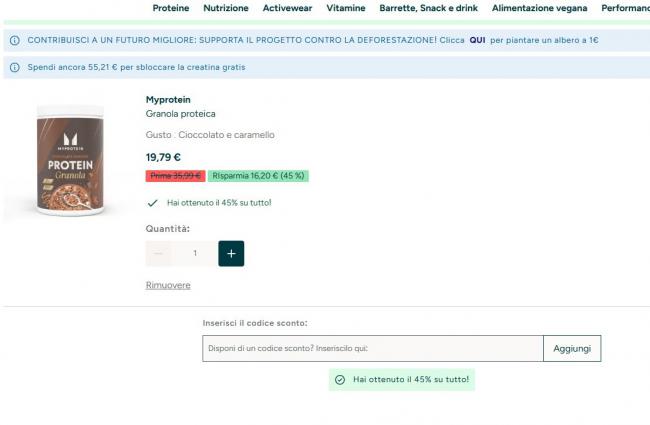Click the red Prima 35,99 € badge
650x425 pixels.
point(175,176)
